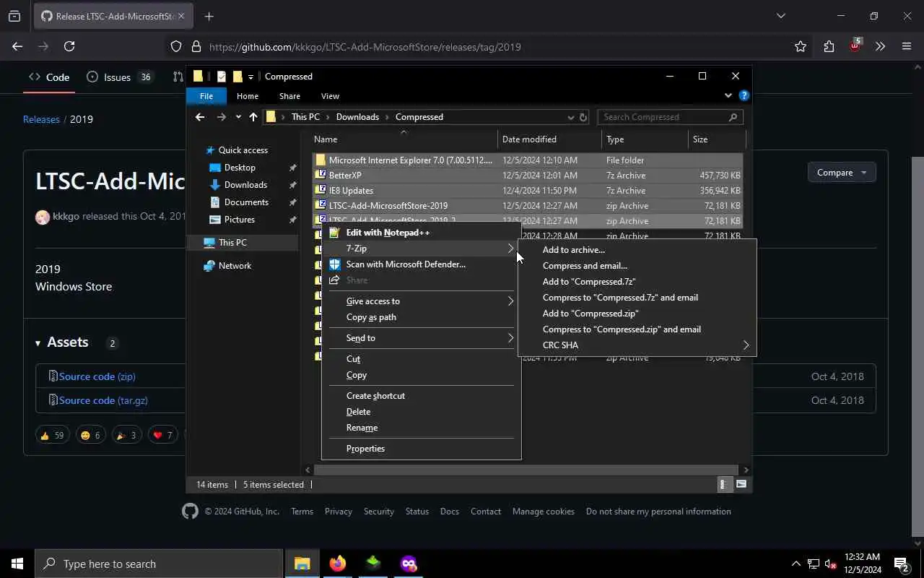Bookmark this GitHub page with the star
This screenshot has height=578, width=924.
[801, 46]
